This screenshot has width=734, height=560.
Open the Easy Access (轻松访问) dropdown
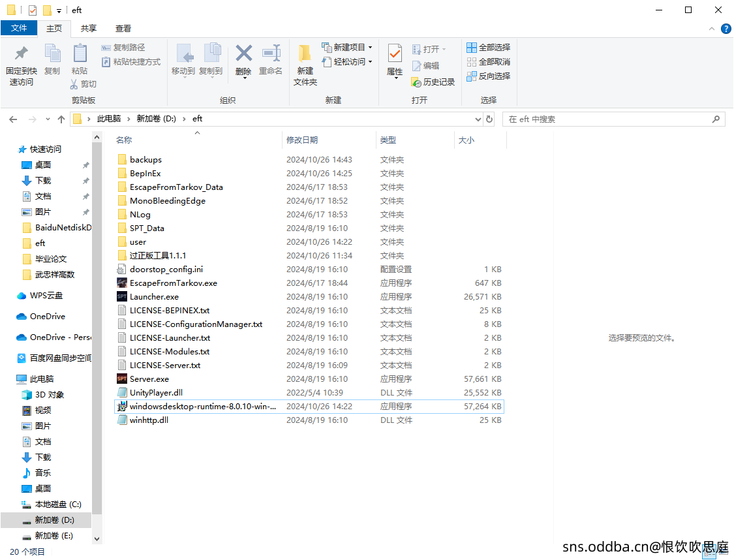(x=347, y=62)
